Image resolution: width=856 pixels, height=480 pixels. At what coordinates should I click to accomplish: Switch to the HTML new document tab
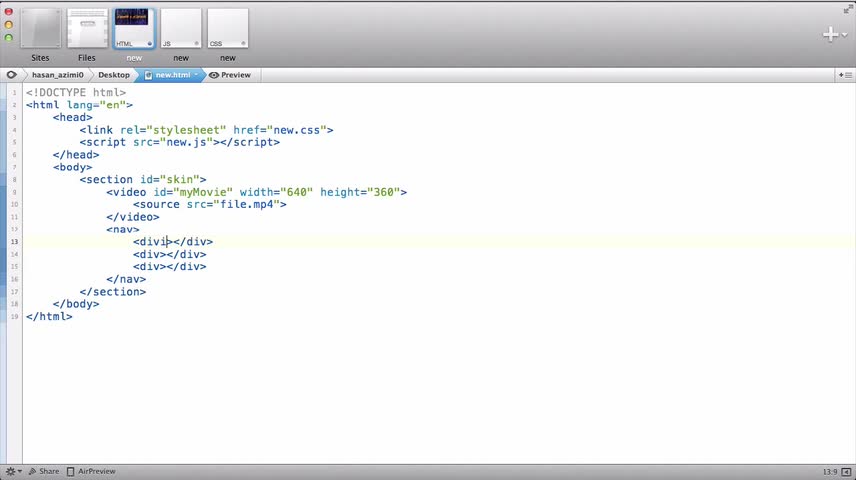pyautogui.click(x=134, y=28)
